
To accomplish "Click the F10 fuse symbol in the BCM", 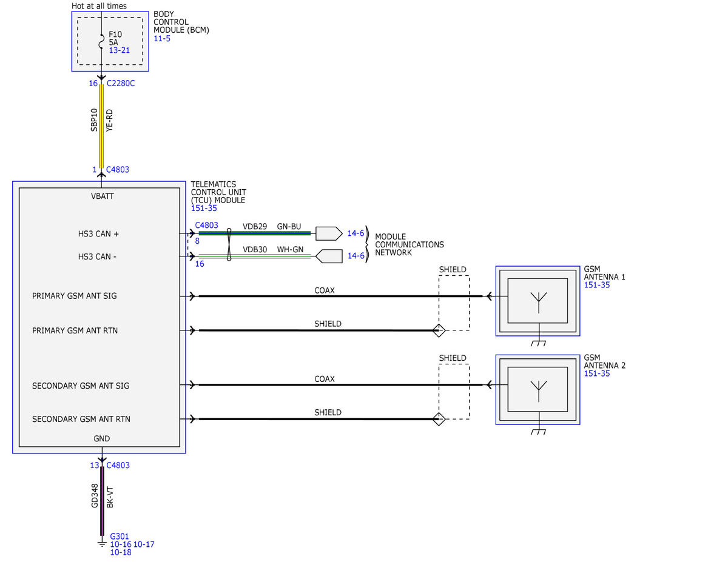I will coord(101,42).
